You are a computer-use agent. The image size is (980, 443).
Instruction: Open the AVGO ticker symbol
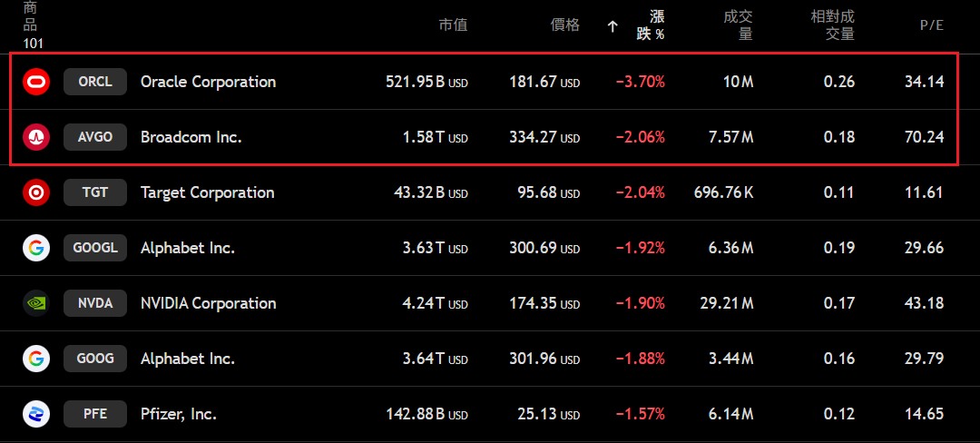point(95,137)
